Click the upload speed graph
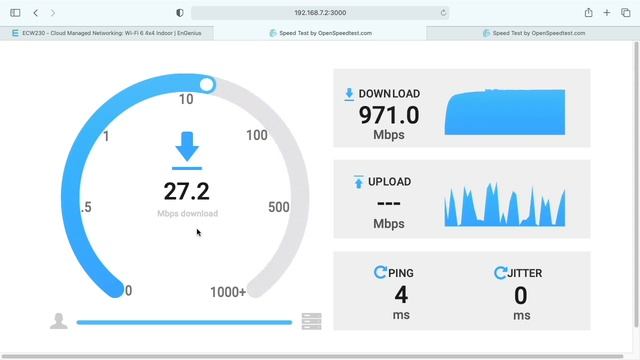 pyautogui.click(x=505, y=204)
